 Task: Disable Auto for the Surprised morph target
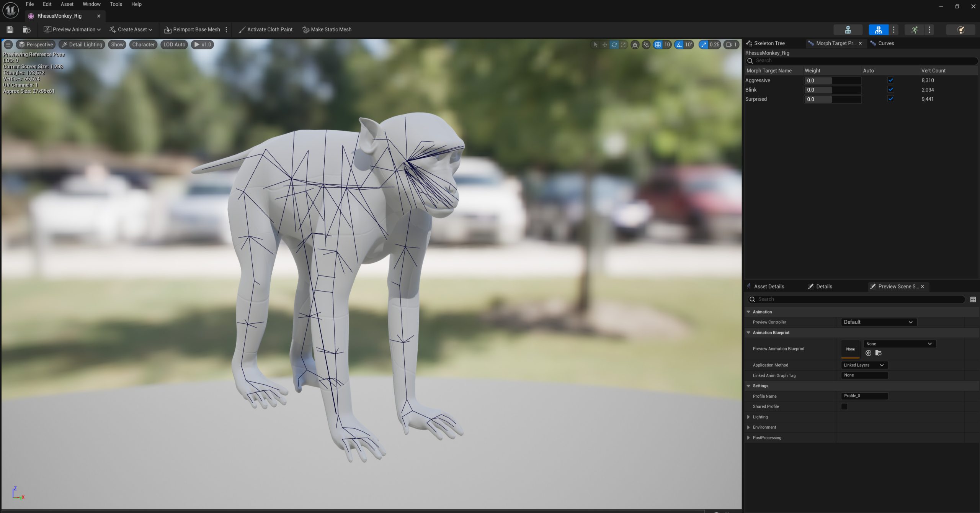coord(891,99)
